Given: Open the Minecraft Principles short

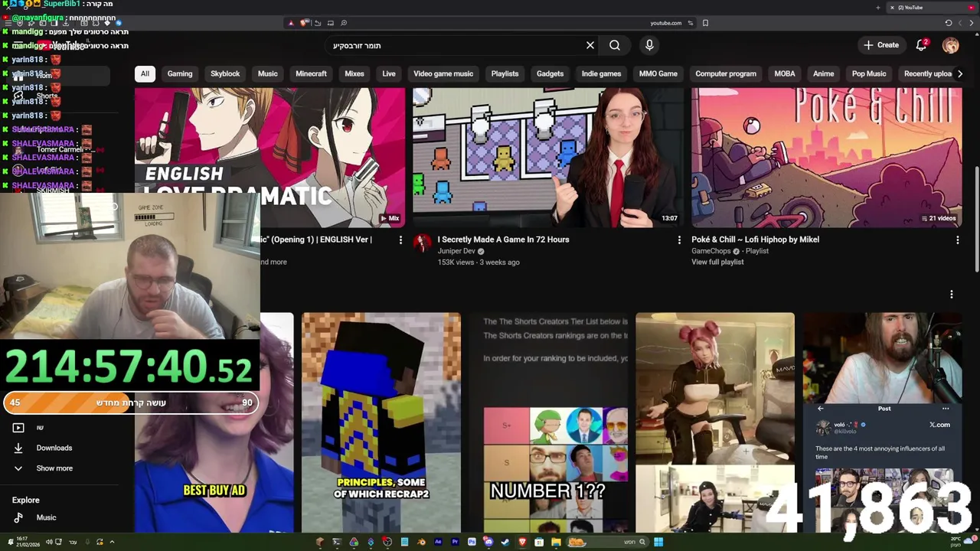Looking at the screenshot, I should 381,422.
